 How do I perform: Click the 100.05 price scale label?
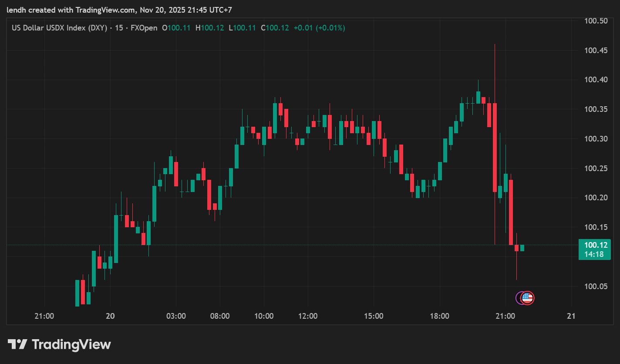pos(596,286)
